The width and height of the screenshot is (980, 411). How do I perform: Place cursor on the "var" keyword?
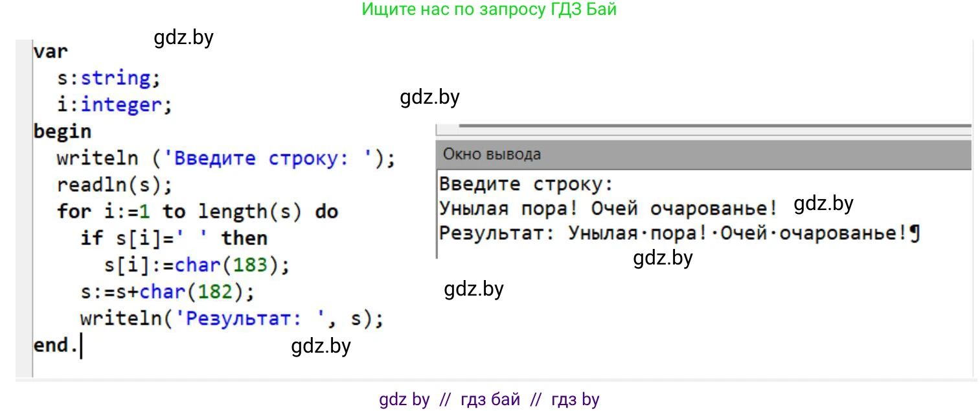pyautogui.click(x=51, y=51)
